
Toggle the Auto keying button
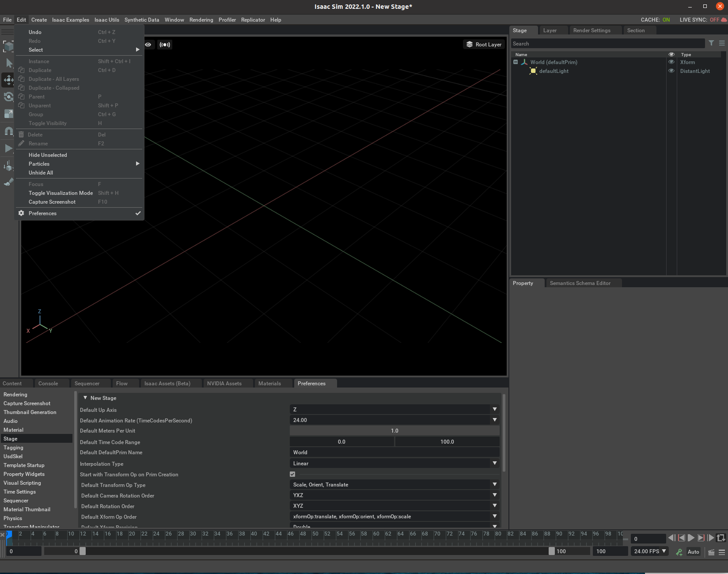[x=694, y=552]
